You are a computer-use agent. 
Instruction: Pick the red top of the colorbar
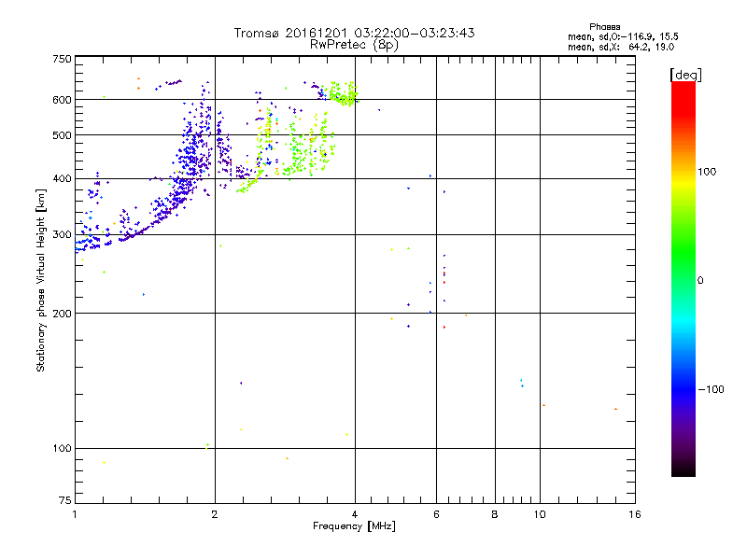(684, 89)
